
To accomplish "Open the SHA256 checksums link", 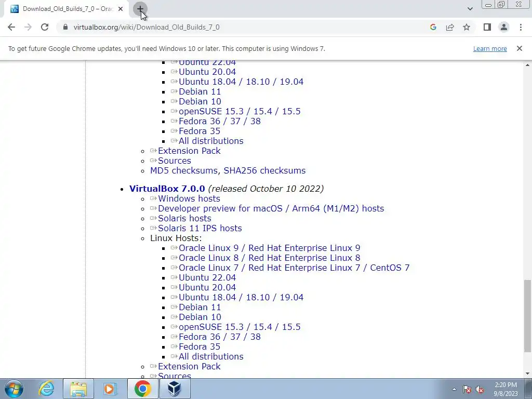I will tap(264, 170).
